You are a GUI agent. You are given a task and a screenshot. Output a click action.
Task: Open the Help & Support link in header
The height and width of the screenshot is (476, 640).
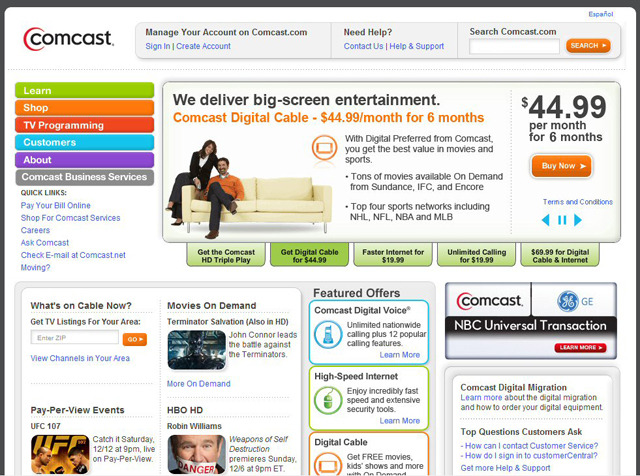coord(416,46)
